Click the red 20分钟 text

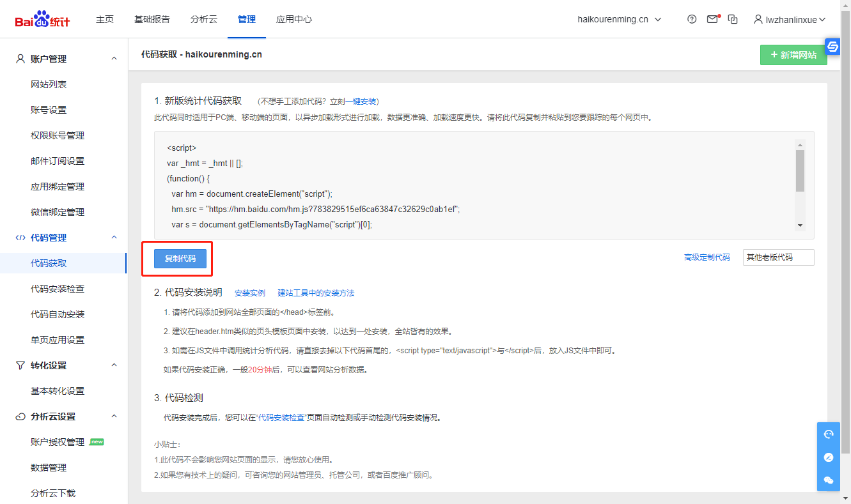(260, 369)
